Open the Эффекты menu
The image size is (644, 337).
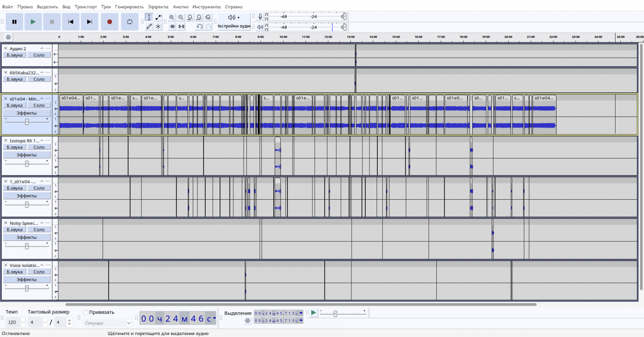point(158,7)
